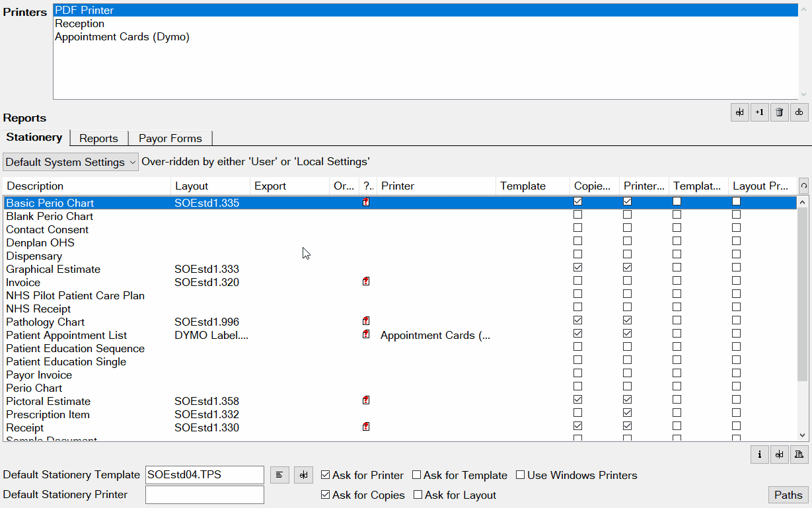Click the edit icon beside the template list icon

303,475
